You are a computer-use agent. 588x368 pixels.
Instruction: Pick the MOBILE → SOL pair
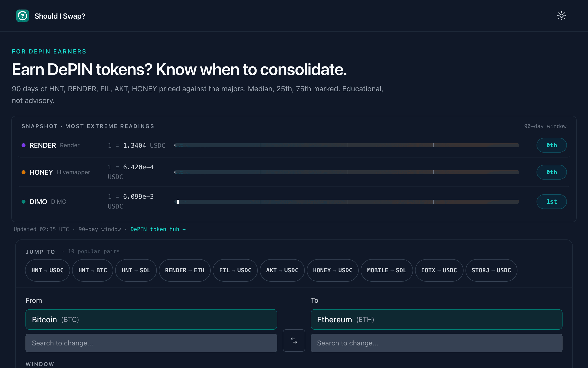[387, 270]
